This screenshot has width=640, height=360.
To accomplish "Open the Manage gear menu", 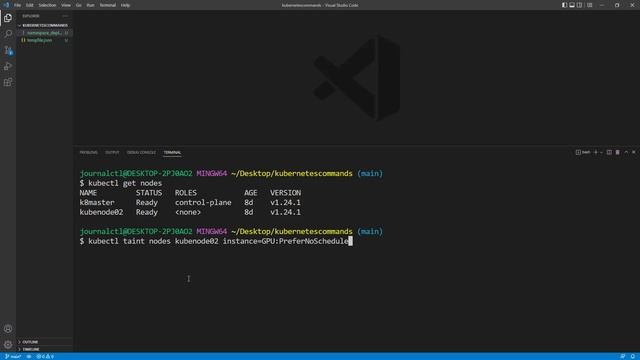I will 8,344.
